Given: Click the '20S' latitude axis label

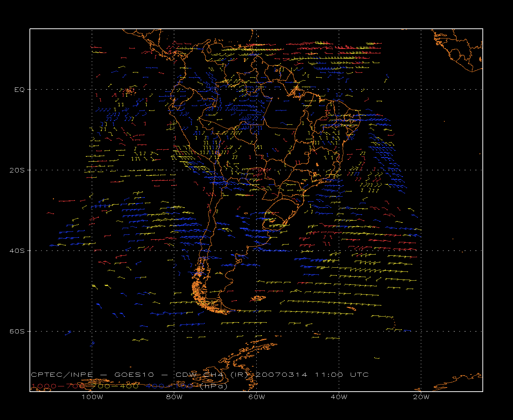Looking at the screenshot, I should pyautogui.click(x=17, y=170).
